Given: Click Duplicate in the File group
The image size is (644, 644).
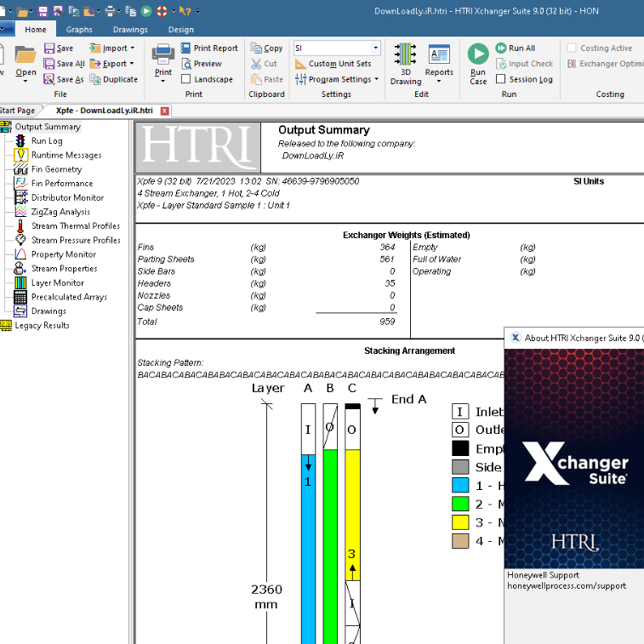Looking at the screenshot, I should pyautogui.click(x=113, y=79).
